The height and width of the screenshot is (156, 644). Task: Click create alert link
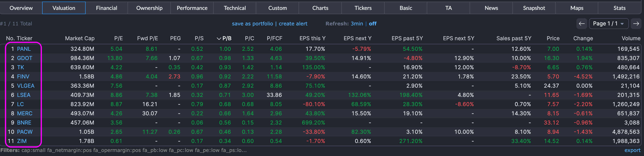[293, 24]
